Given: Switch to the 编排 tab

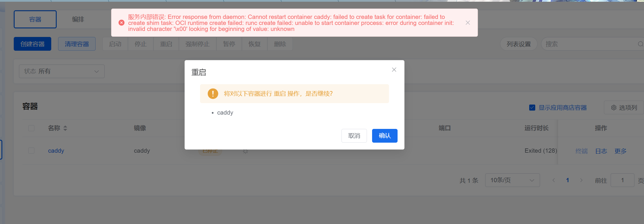Looking at the screenshot, I should (x=78, y=19).
